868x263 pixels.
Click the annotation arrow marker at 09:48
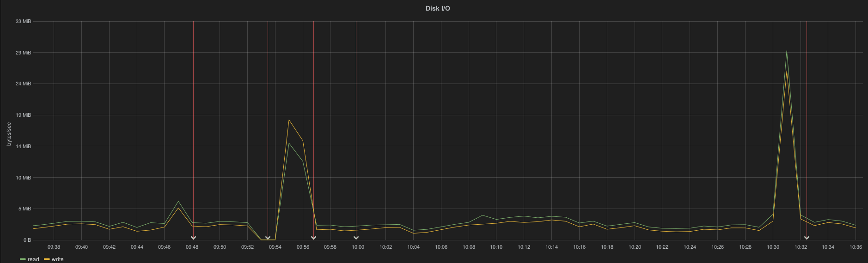[193, 238]
